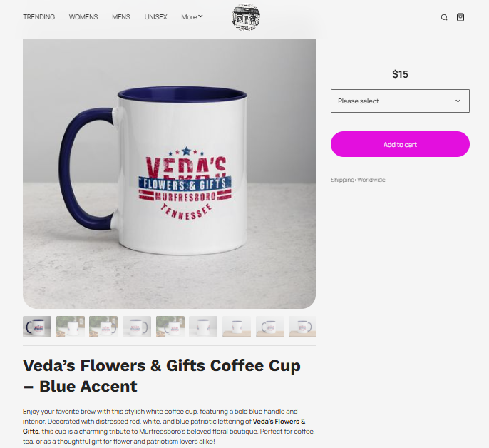
Task: Go to the TRENDING menu
Action: point(39,17)
